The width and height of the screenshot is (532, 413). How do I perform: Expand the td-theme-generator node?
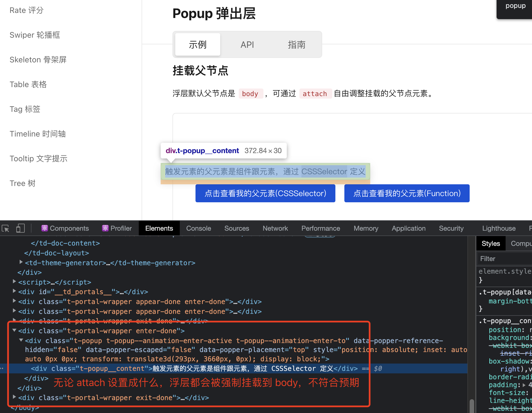(21, 262)
